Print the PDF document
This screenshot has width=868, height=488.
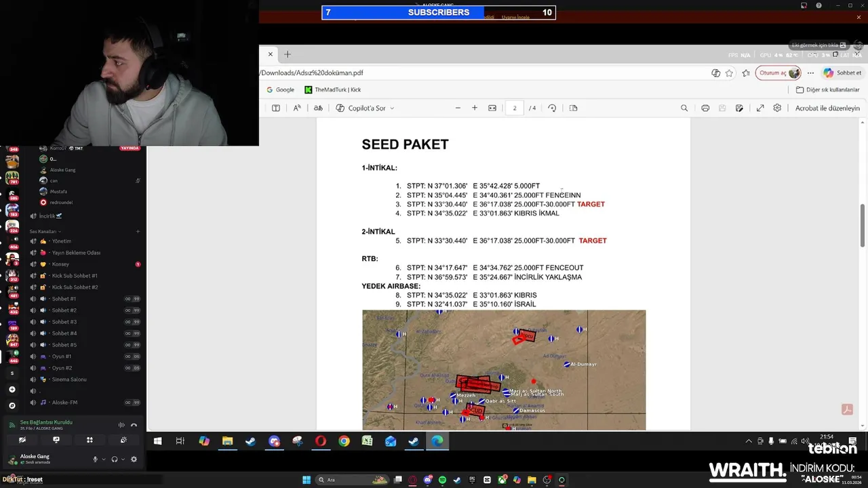(705, 108)
